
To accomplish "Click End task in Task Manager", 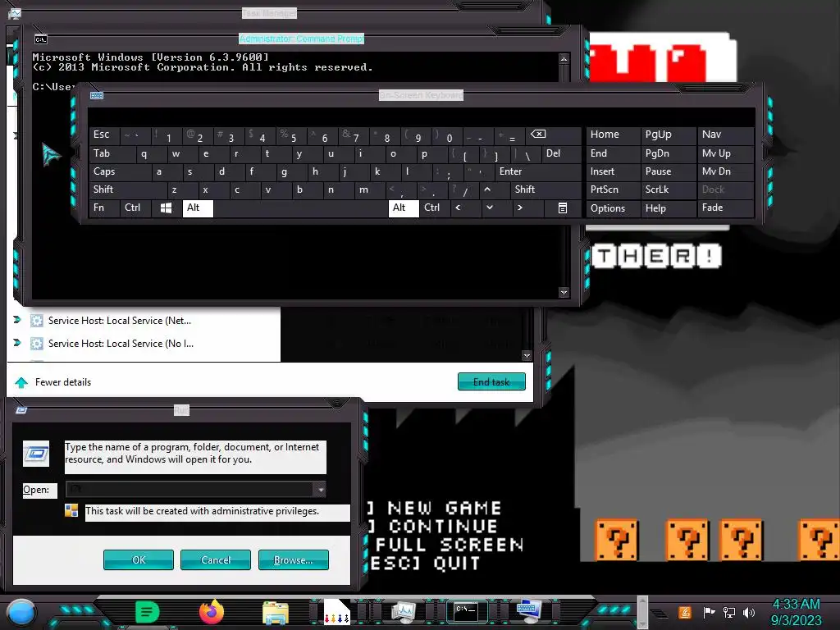I will tap(491, 382).
